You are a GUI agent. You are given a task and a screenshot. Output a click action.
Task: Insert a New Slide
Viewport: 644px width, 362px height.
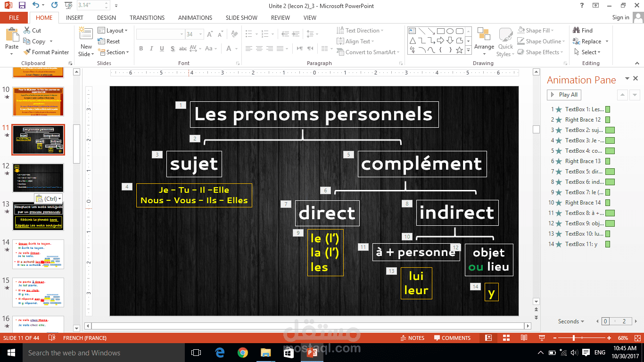pyautogui.click(x=86, y=41)
